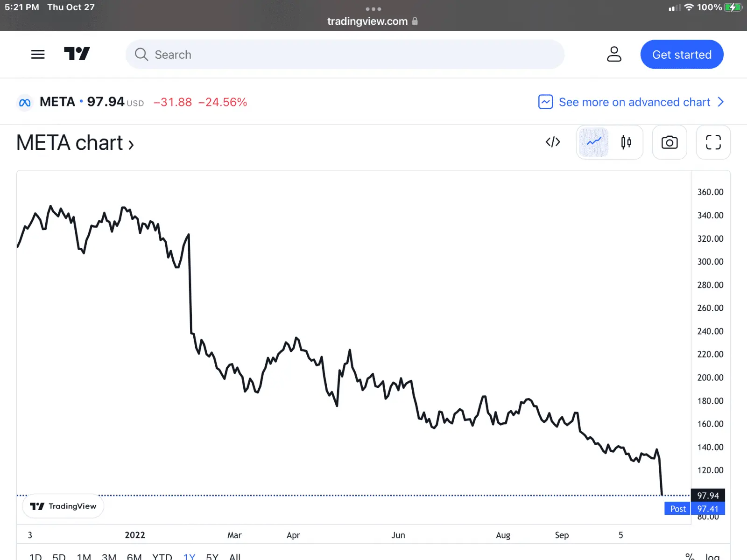Click the embed code icon

tap(553, 142)
